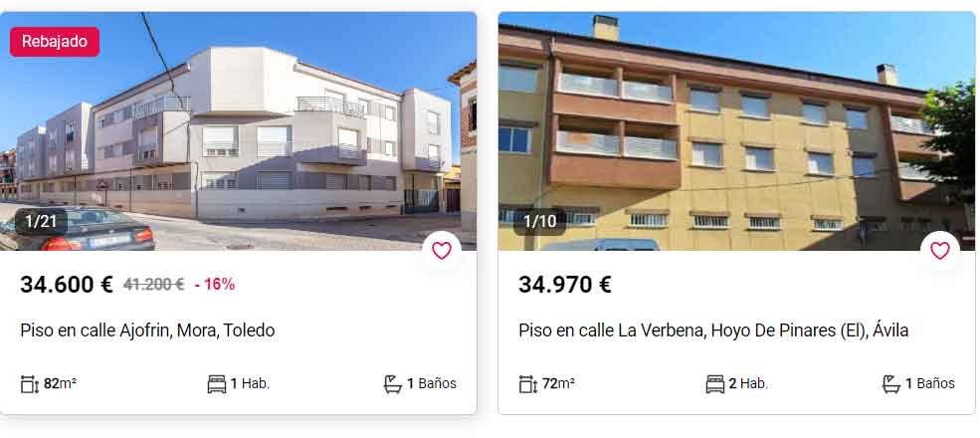980x438 pixels.
Task: Click the 2 Hab. rooms label
Action: [x=749, y=383]
